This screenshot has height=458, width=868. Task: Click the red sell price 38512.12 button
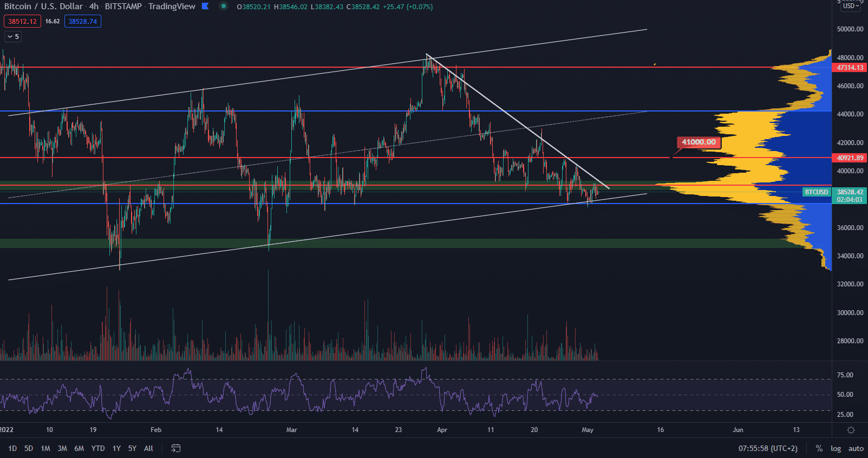[22, 22]
